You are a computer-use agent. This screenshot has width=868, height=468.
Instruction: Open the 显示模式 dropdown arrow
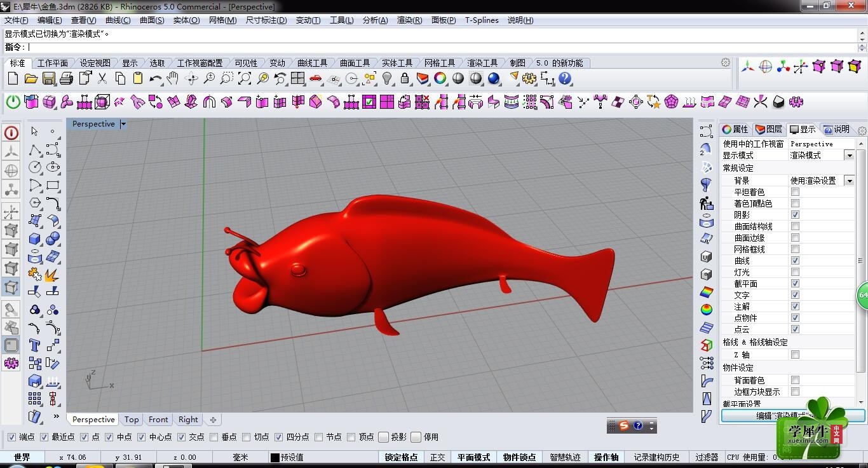[849, 155]
